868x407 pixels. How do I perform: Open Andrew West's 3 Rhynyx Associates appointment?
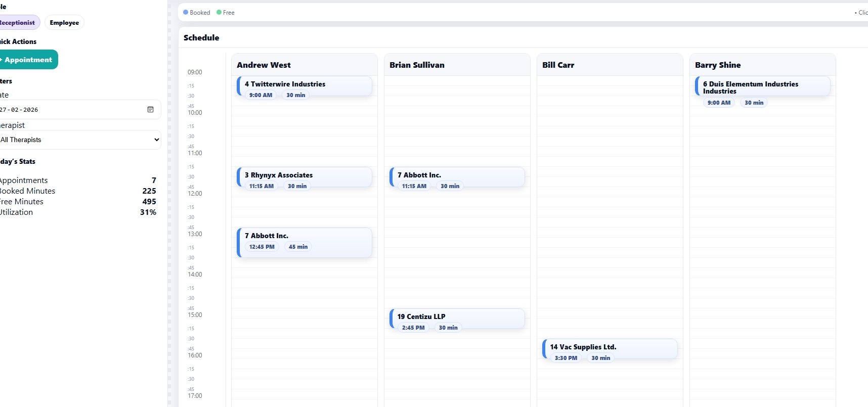click(x=305, y=177)
